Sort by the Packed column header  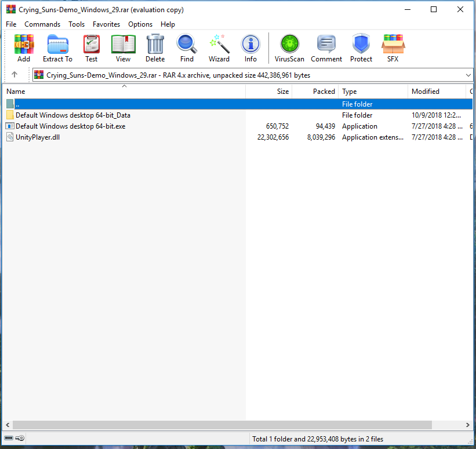tap(315, 92)
